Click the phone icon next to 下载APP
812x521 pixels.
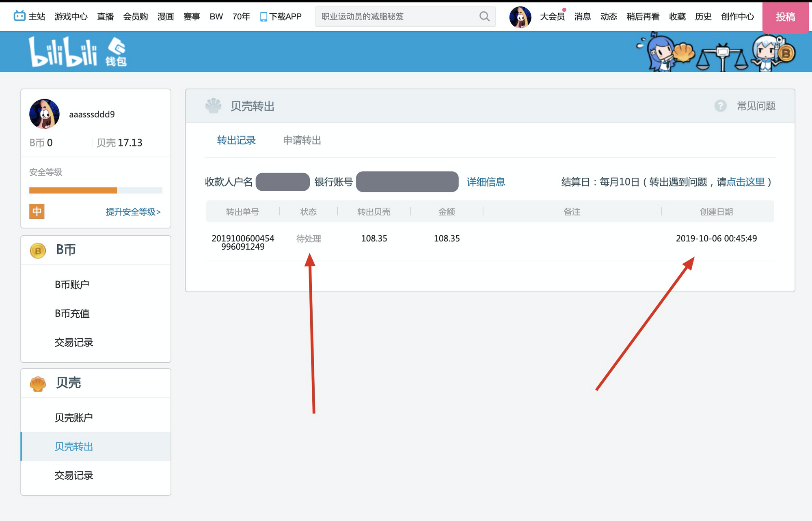264,16
